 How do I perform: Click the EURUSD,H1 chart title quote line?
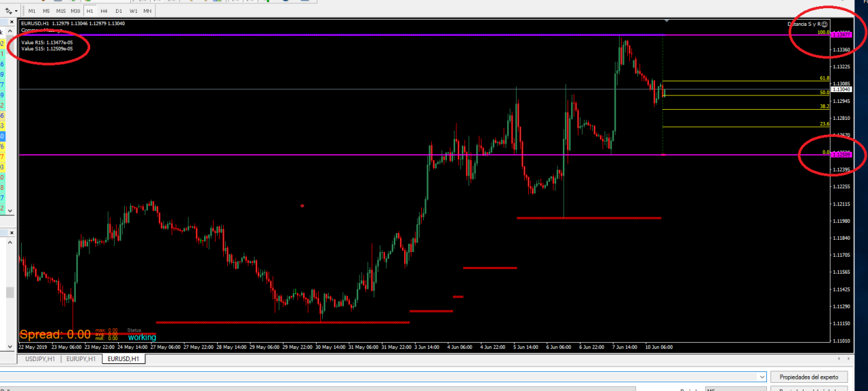[73, 24]
